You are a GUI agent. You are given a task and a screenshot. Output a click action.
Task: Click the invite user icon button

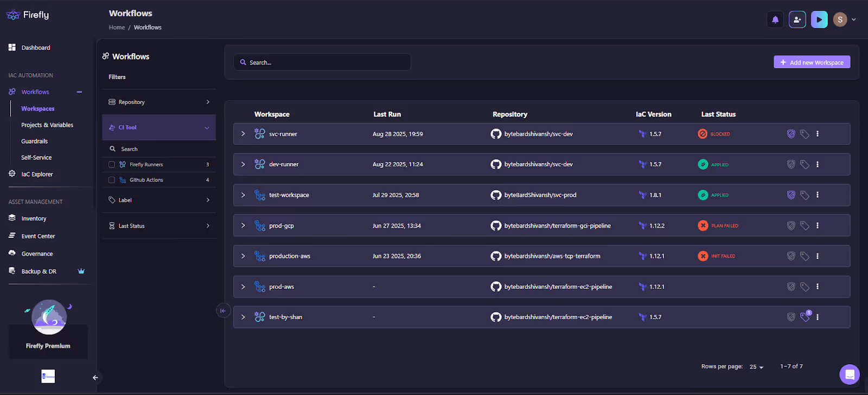[x=797, y=20]
